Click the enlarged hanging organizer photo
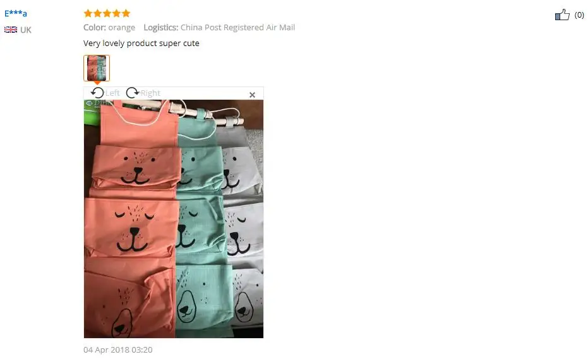Viewport: 588px width, 364px height. [174, 219]
